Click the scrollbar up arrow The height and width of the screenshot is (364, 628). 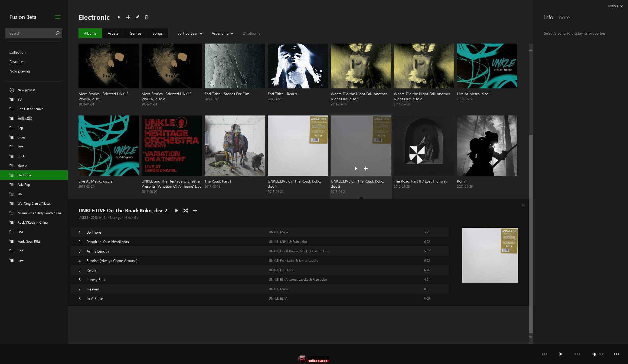531,50
